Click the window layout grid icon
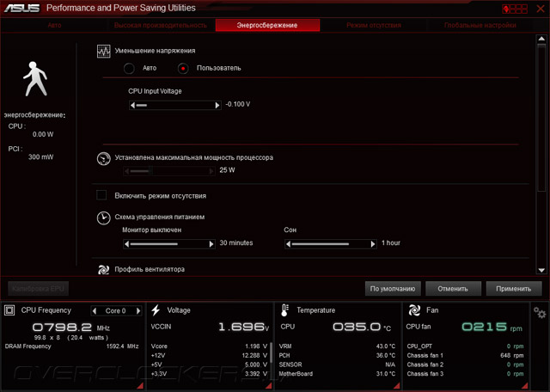Screen dimensions: 550x392 pyautogui.click(x=515, y=9)
